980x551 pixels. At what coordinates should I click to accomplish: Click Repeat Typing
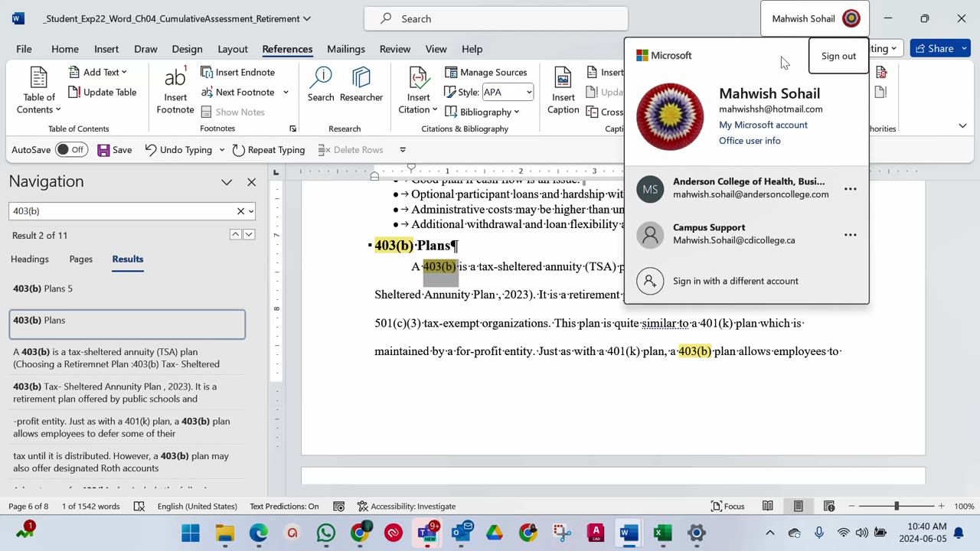[269, 150]
